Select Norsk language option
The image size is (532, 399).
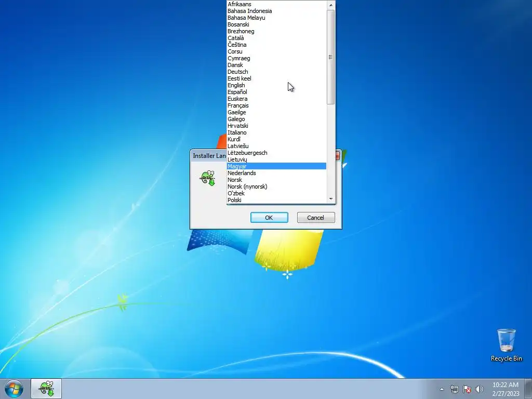coord(276,180)
